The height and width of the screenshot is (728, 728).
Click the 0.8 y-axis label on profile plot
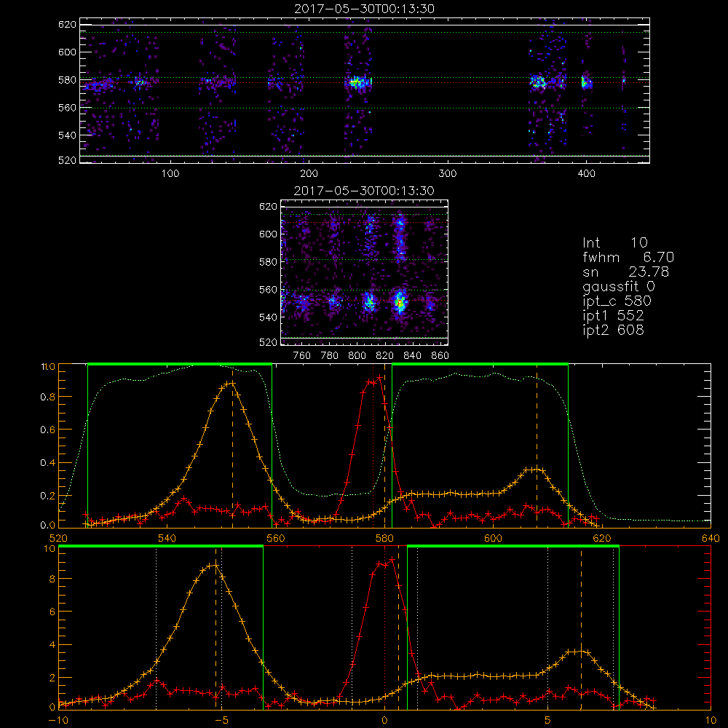click(x=48, y=397)
